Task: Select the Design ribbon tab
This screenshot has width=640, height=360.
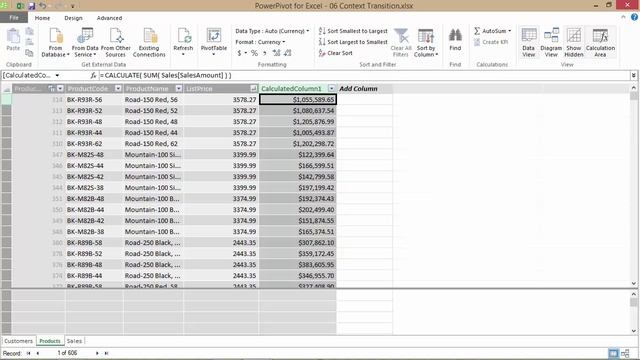Action: click(x=73, y=18)
